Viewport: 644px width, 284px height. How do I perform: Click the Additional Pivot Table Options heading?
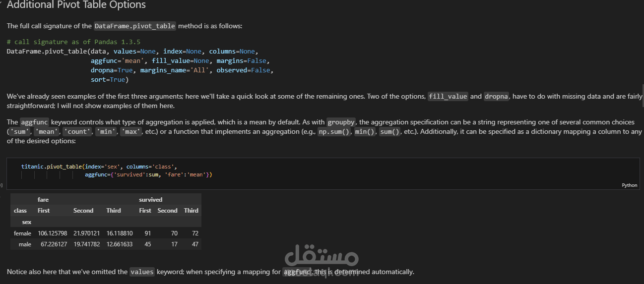pos(76,5)
